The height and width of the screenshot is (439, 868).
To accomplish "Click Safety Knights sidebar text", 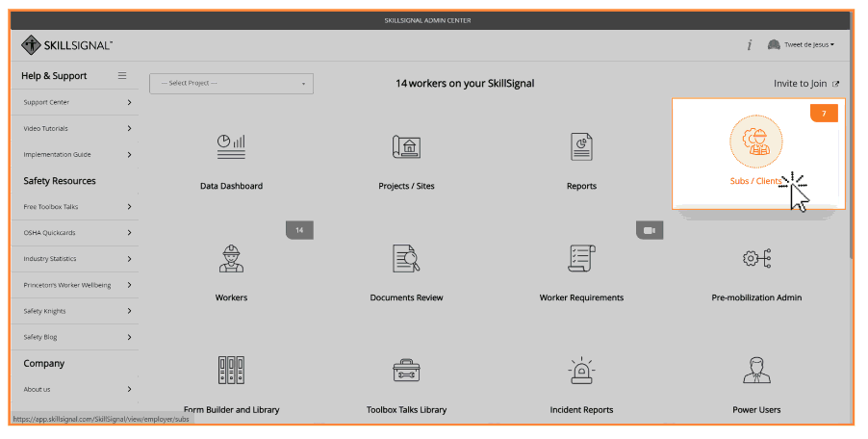I will [x=44, y=311].
